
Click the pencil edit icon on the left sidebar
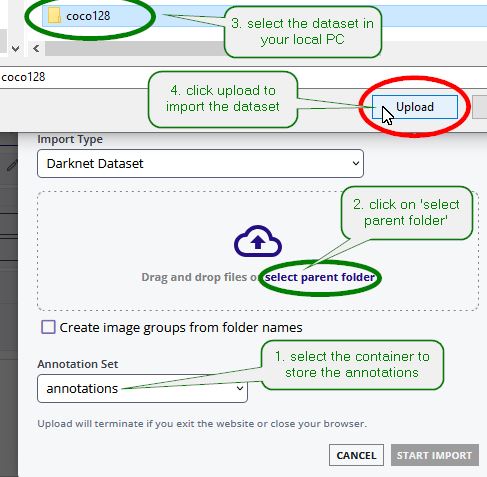coord(12,165)
